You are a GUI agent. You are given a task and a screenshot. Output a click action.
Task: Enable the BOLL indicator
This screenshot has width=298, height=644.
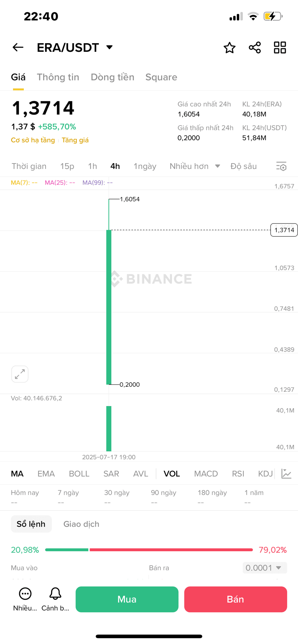pyautogui.click(x=79, y=474)
